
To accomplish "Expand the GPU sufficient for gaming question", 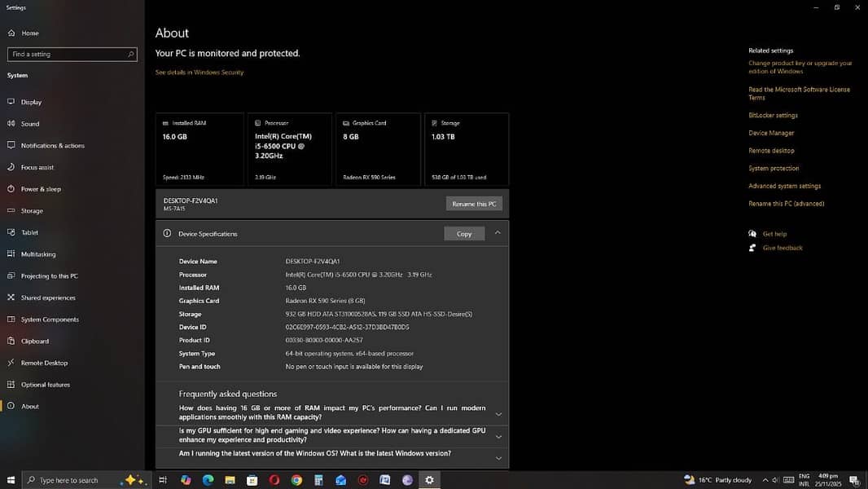I will click(498, 436).
